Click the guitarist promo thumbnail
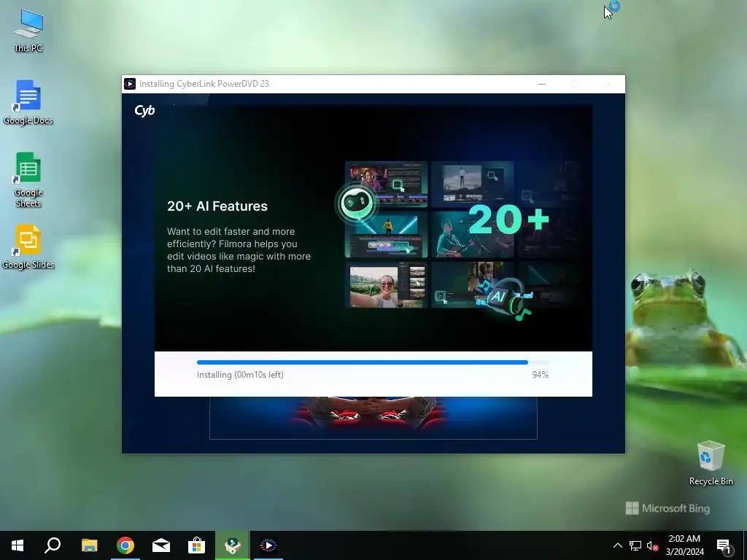This screenshot has height=560, width=747. (472, 236)
